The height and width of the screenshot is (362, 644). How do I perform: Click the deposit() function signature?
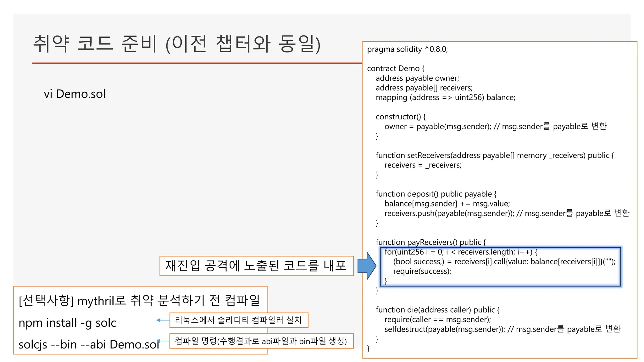436,194
